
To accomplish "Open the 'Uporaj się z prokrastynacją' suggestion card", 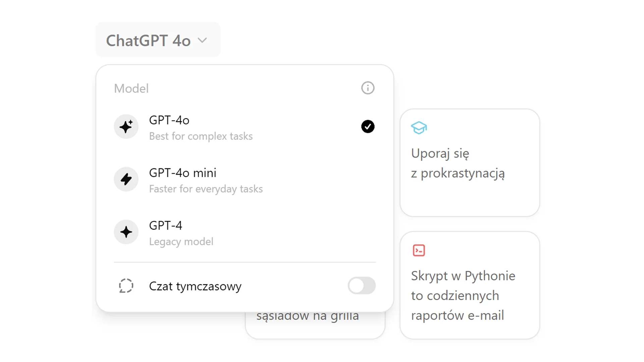I will [470, 163].
